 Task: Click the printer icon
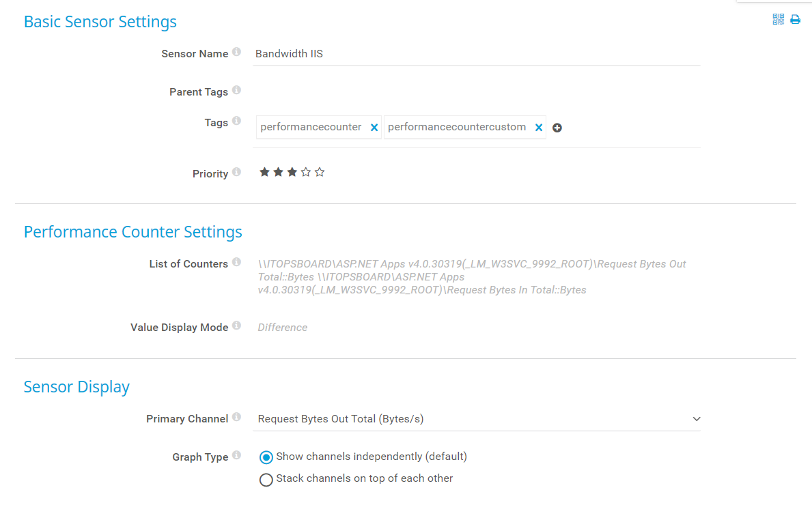click(x=795, y=19)
